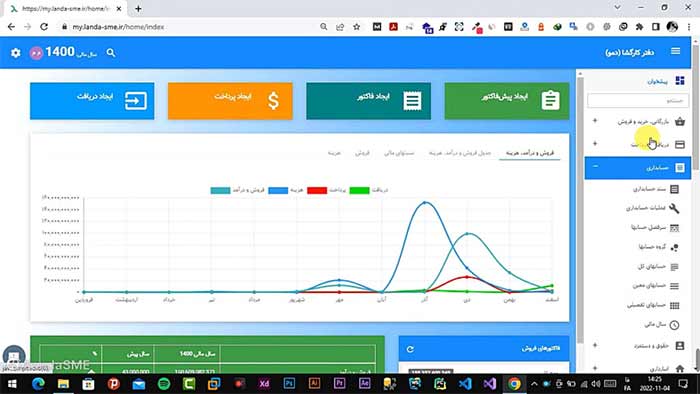Switch to the نسبتهای مالی tab
The image size is (700, 394).
pyautogui.click(x=399, y=153)
